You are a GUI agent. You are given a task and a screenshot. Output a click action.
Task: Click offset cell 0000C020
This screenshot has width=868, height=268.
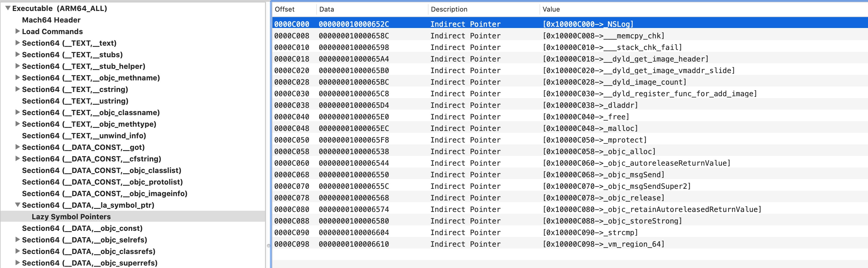coord(292,70)
